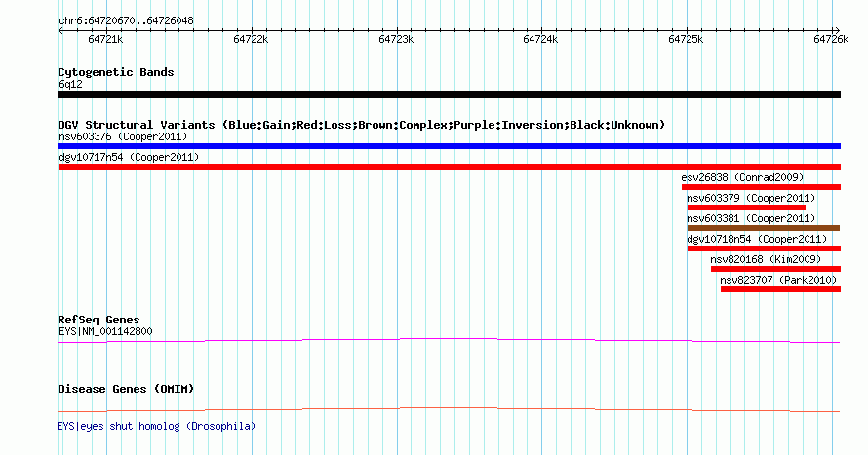Click the 64722k ruler tick label

(x=251, y=39)
